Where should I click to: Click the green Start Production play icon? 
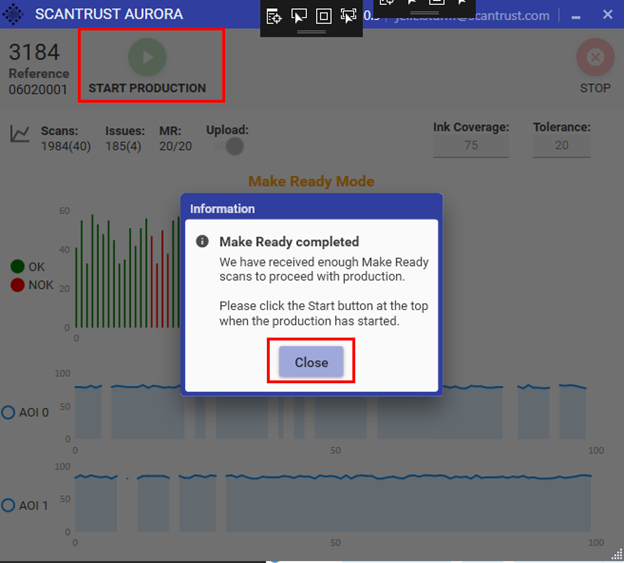pyautogui.click(x=147, y=57)
